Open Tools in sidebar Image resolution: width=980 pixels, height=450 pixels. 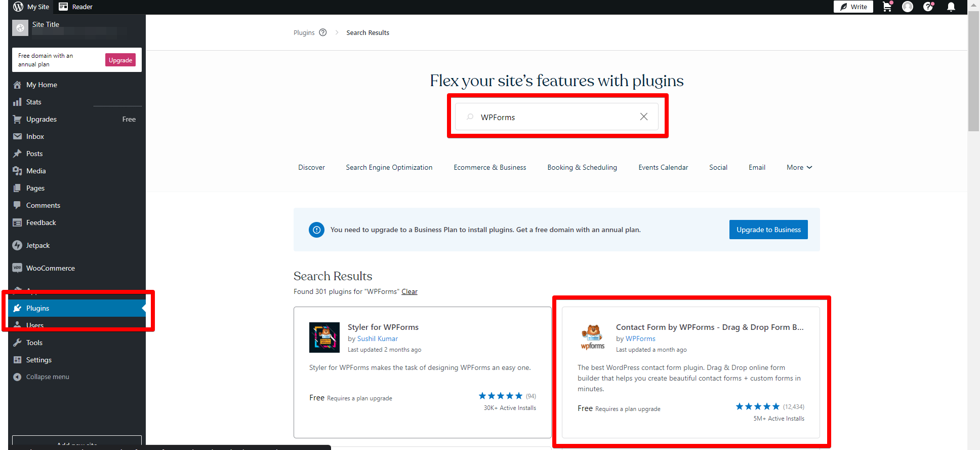coord(77,343)
